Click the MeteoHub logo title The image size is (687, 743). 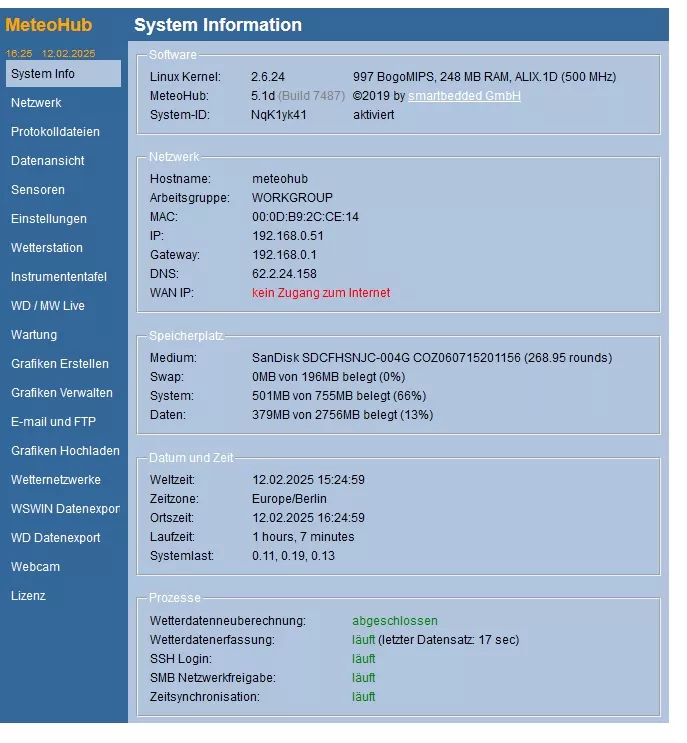tap(49, 25)
